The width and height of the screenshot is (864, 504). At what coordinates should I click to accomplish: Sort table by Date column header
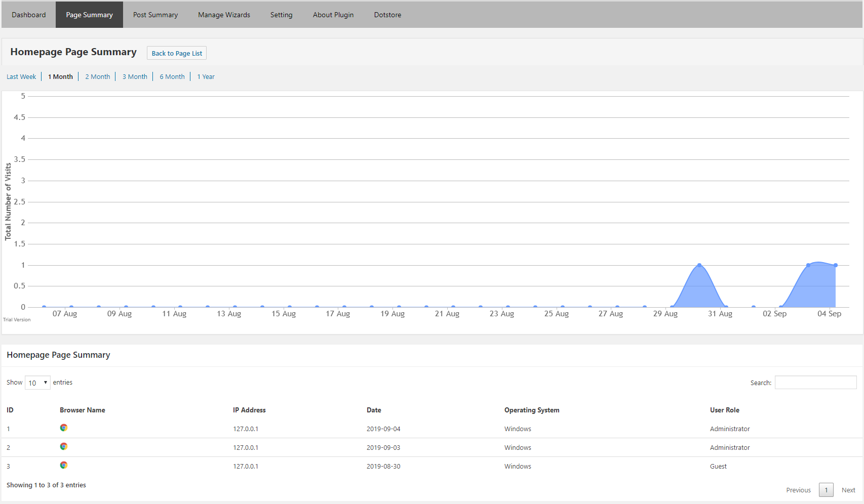pos(374,410)
